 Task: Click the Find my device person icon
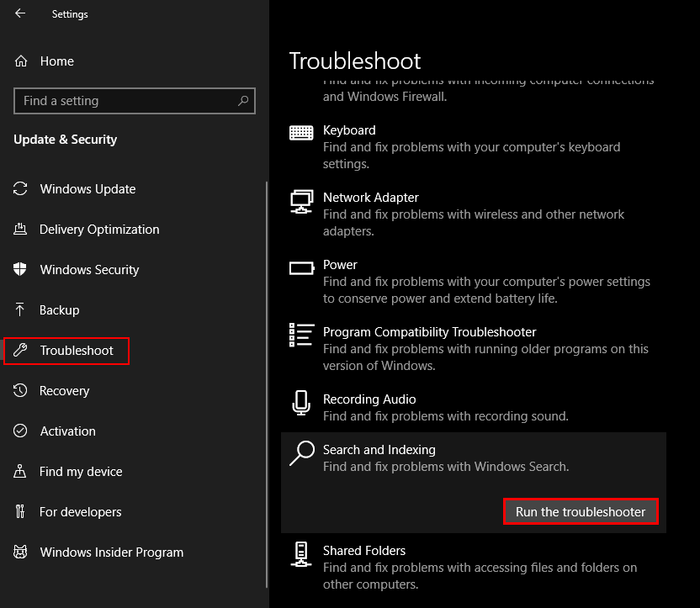pos(20,471)
